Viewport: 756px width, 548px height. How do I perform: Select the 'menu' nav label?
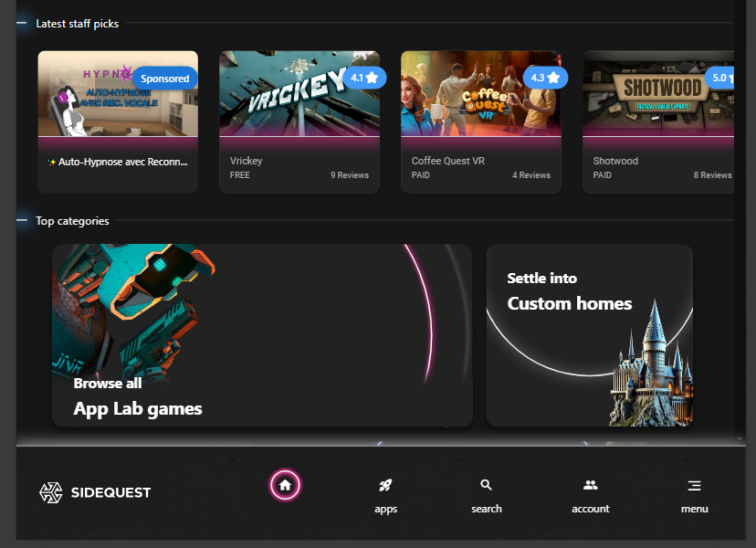[x=694, y=509]
